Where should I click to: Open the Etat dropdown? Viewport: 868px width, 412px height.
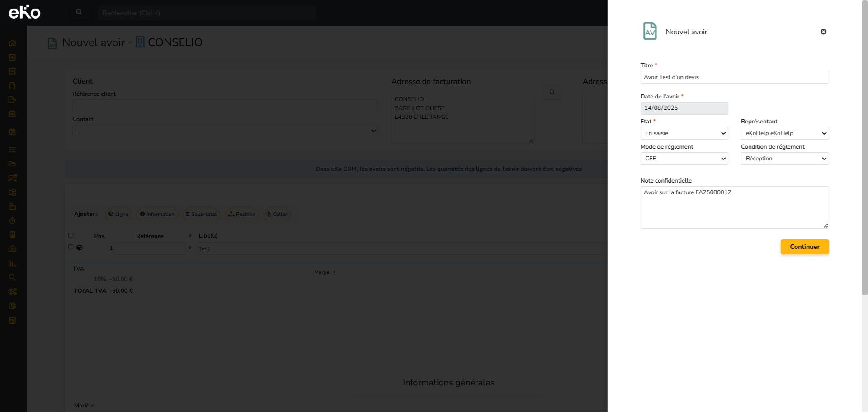pyautogui.click(x=684, y=133)
